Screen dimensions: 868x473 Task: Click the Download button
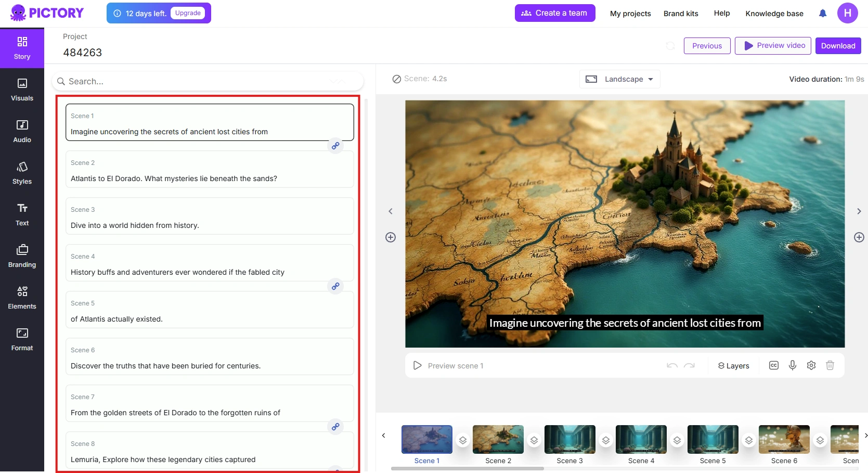click(x=838, y=46)
